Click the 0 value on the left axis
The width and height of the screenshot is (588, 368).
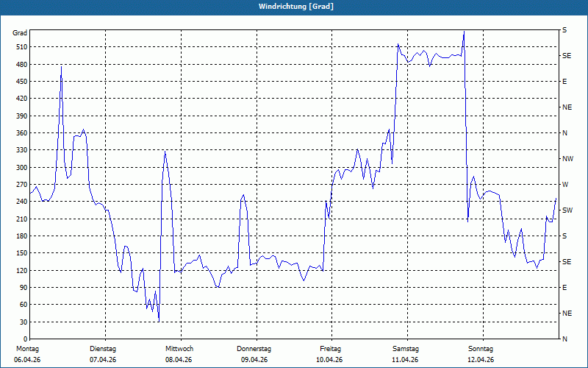(x=24, y=339)
